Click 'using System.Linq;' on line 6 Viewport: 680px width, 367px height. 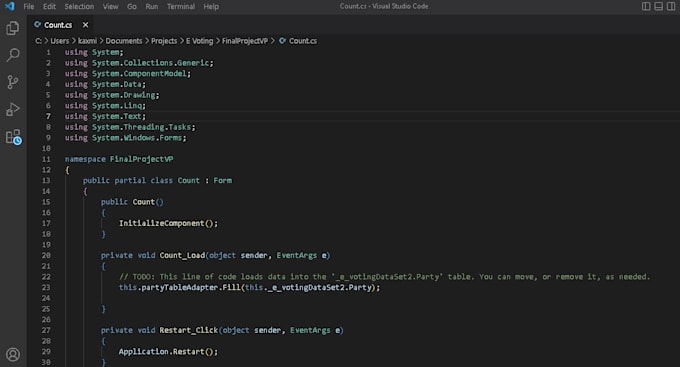(105, 106)
